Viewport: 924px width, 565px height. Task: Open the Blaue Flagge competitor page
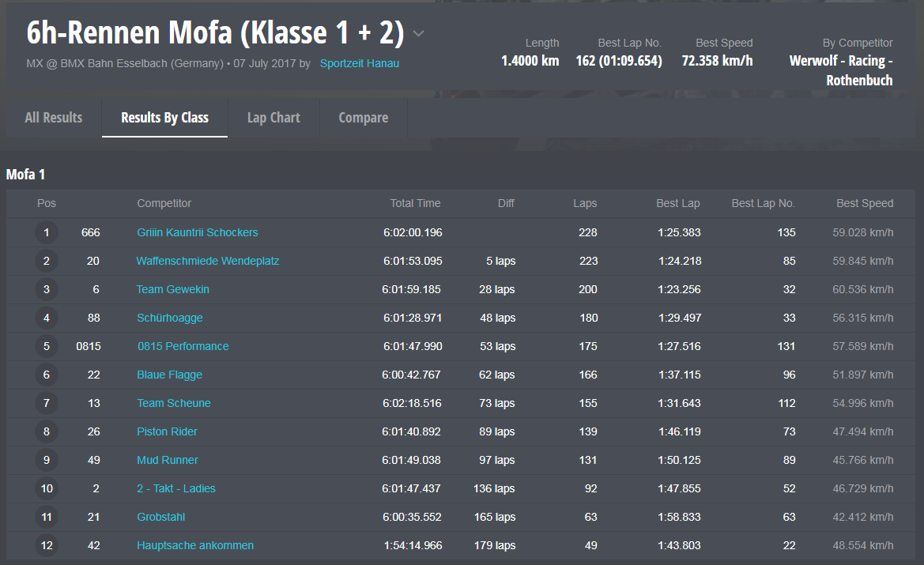pyautogui.click(x=170, y=375)
